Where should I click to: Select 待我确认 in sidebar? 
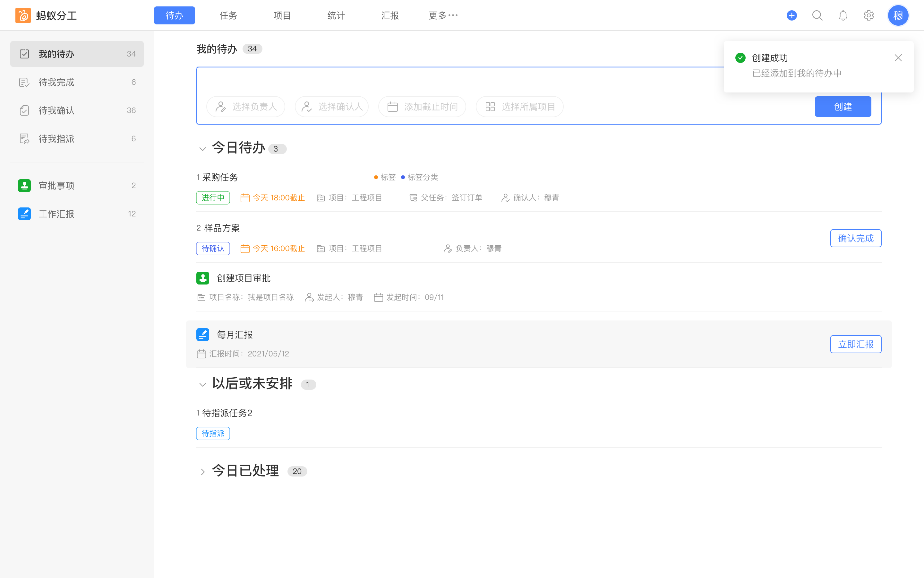coord(77,110)
